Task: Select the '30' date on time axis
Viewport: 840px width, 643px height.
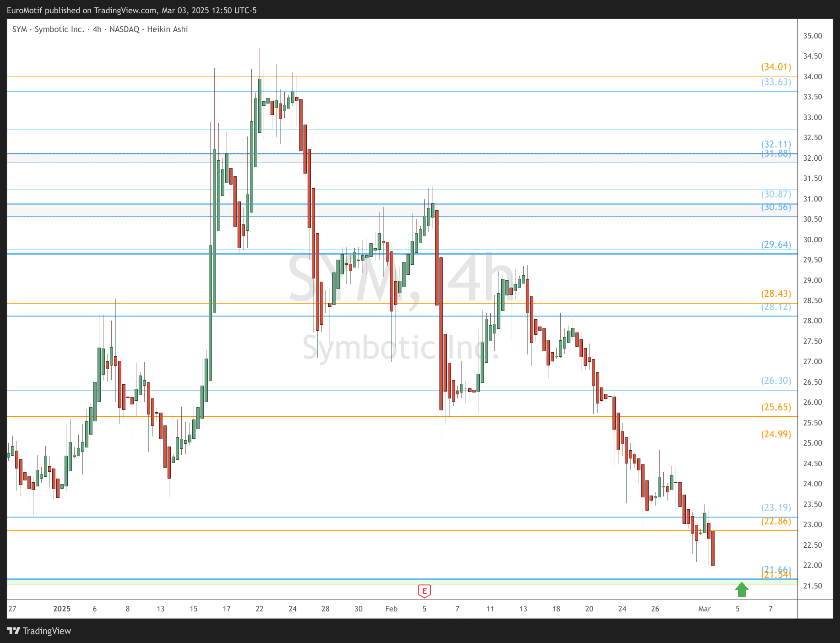Action: pyautogui.click(x=358, y=609)
